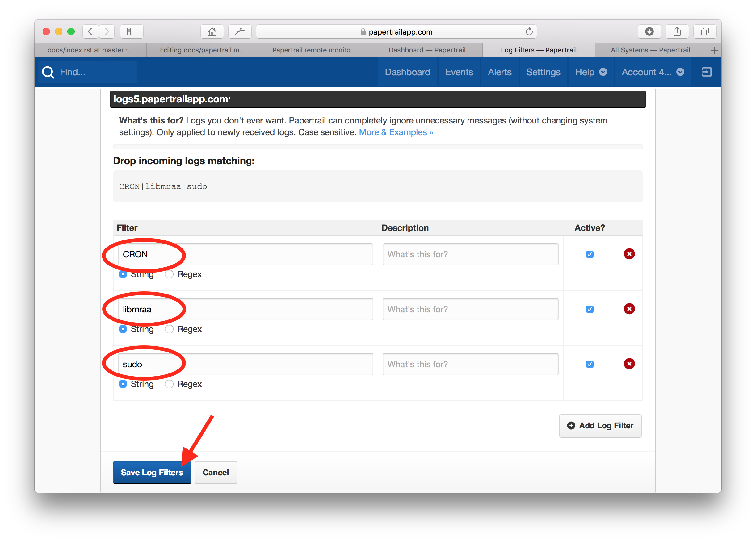Screen dimensions: 756x542
Task: Open the Alerts nav item
Action: point(500,72)
